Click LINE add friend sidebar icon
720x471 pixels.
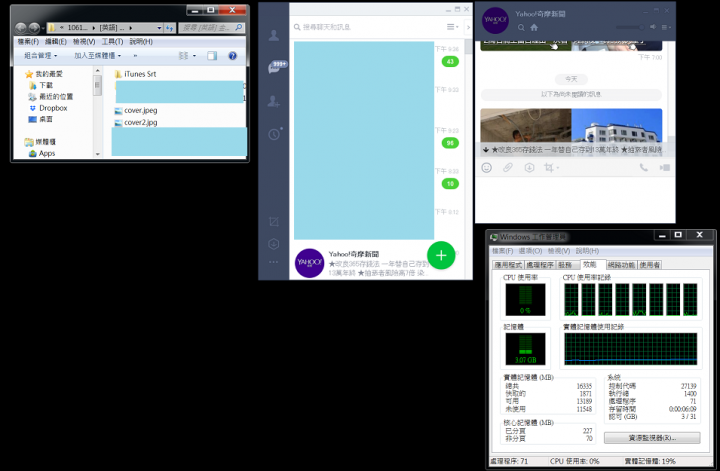click(274, 101)
